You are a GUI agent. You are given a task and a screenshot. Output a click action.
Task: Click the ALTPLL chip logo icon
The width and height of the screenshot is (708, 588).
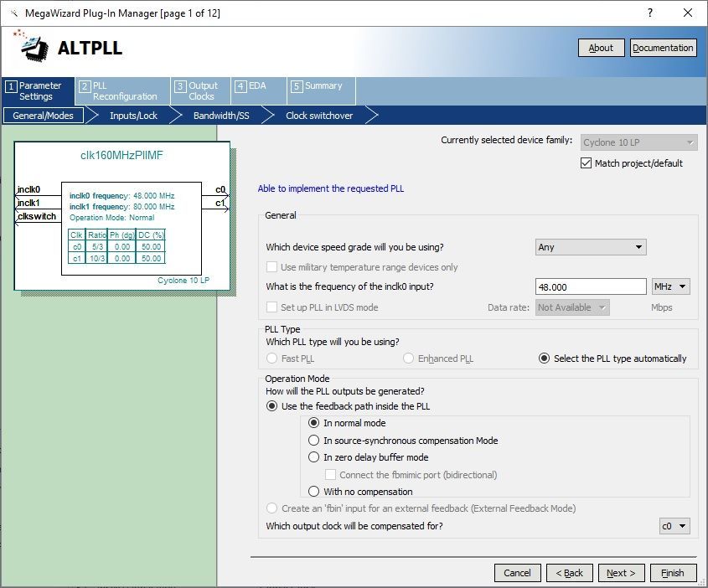click(x=32, y=47)
